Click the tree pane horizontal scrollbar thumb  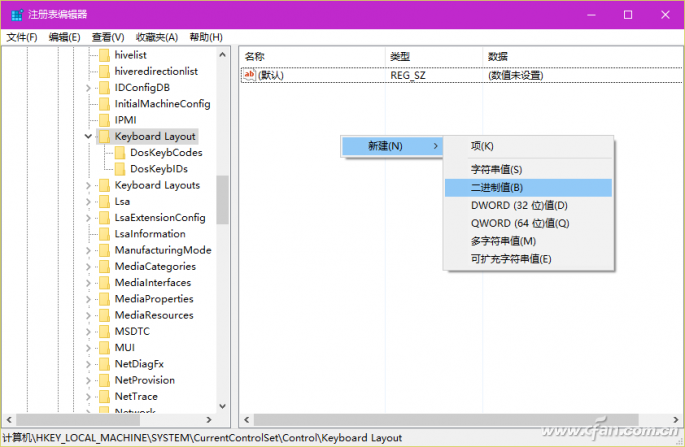coord(78,420)
